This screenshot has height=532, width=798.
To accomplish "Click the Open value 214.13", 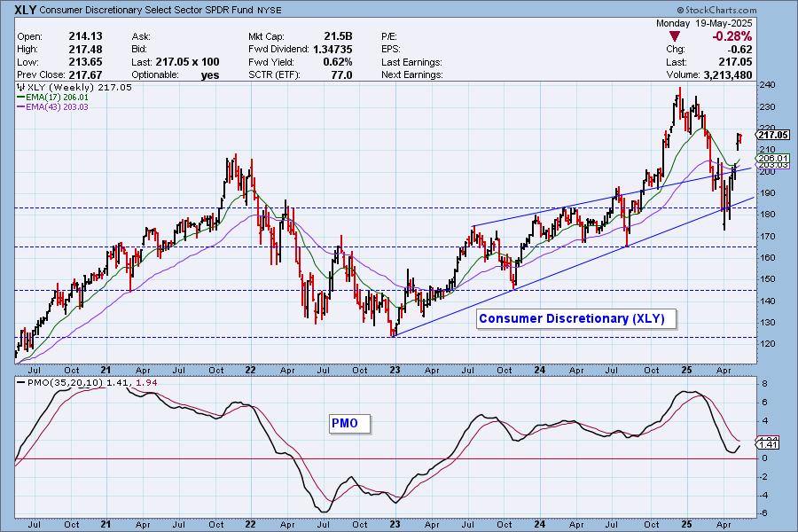I will point(85,36).
